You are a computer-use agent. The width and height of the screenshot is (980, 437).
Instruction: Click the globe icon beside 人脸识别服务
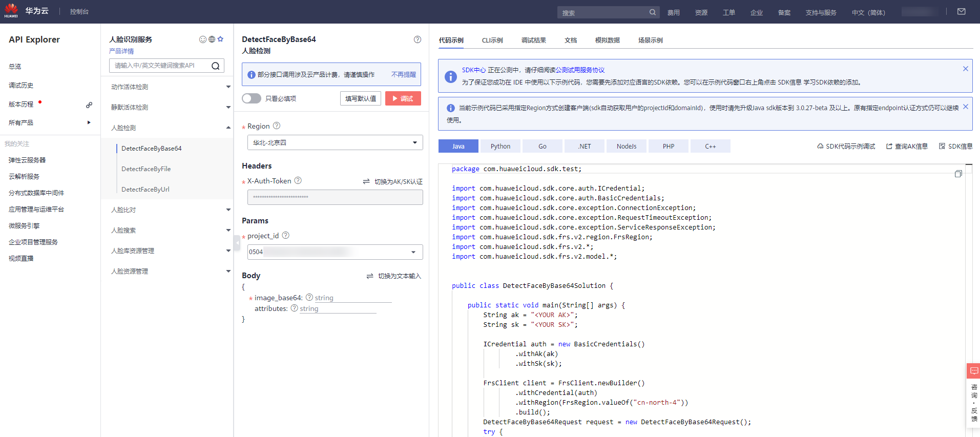[212, 39]
